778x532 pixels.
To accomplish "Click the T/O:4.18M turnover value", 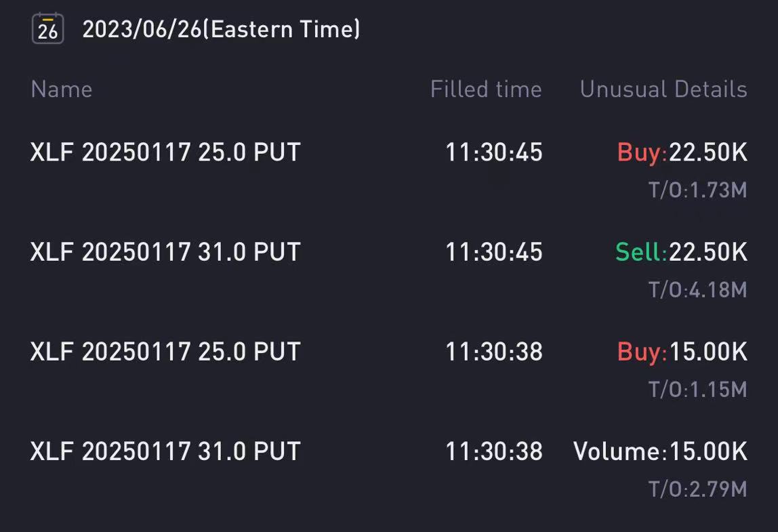I will tap(697, 290).
